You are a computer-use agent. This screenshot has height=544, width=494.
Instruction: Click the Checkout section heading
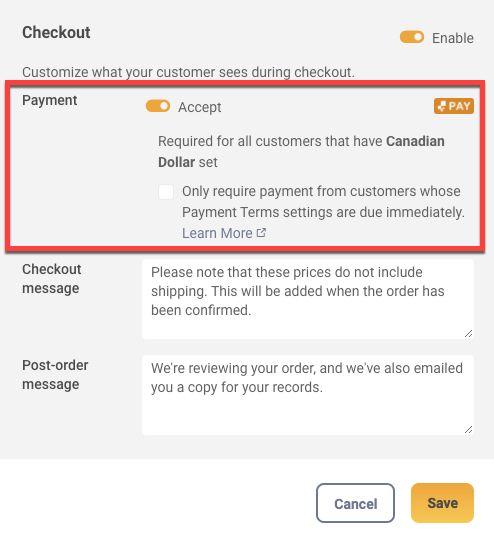tap(56, 32)
